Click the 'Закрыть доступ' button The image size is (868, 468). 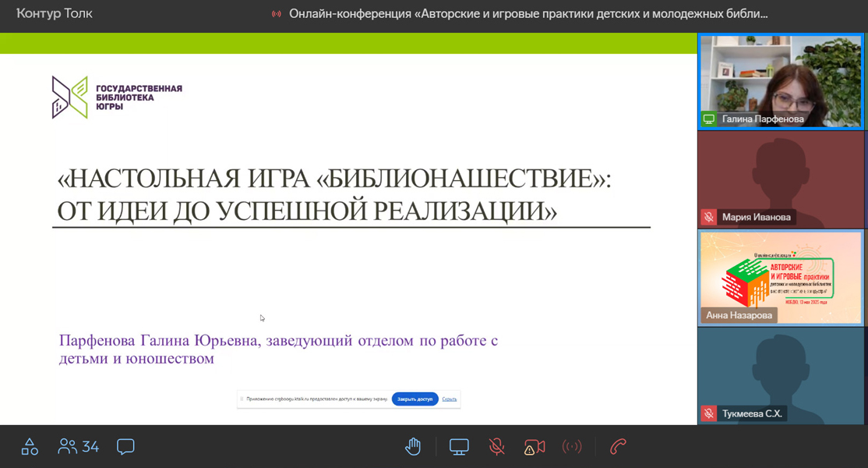click(x=415, y=399)
